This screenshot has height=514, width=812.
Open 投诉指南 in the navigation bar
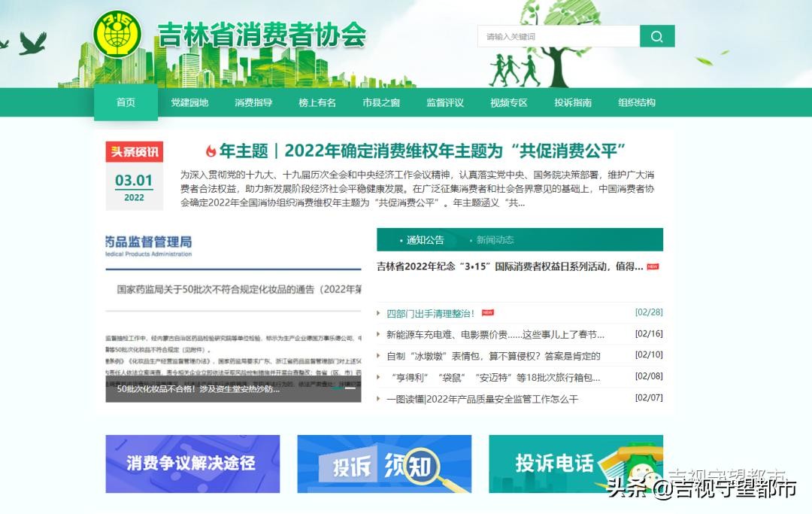click(573, 103)
